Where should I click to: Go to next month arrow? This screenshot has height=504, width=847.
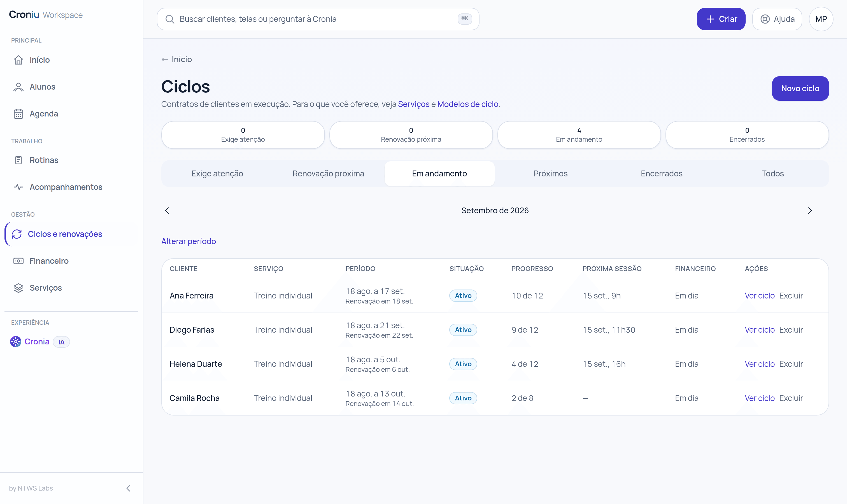point(810,211)
